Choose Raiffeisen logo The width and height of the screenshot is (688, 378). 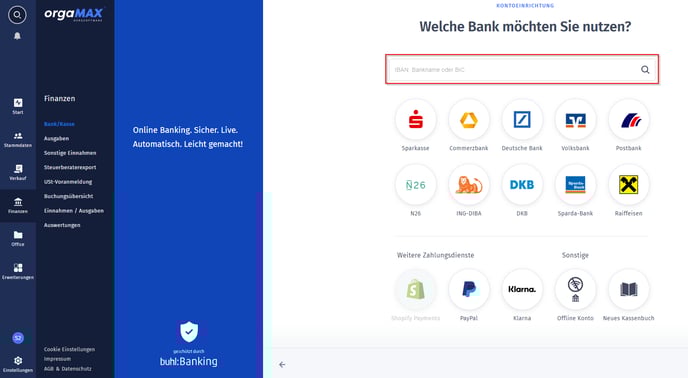629,185
